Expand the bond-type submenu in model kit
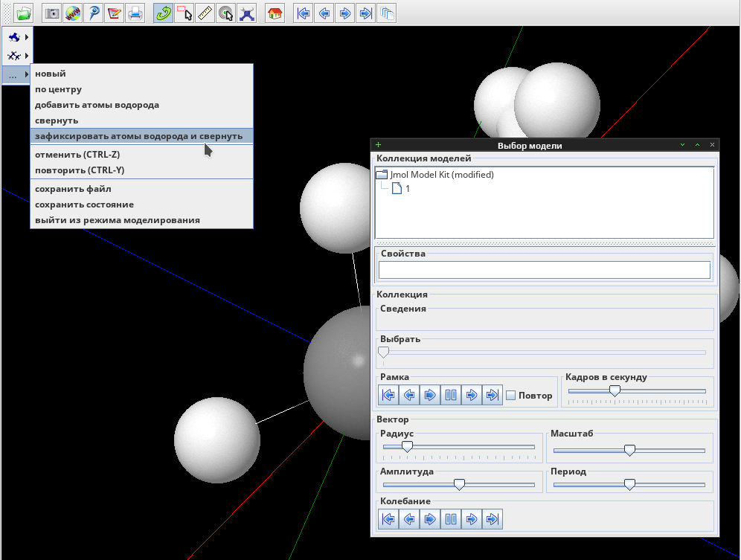 tap(16, 56)
